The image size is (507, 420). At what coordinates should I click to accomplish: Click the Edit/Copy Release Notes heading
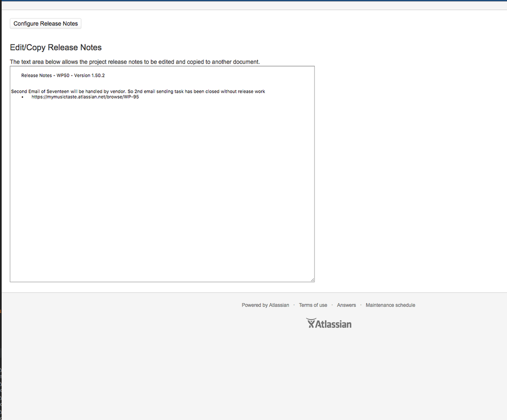[56, 48]
